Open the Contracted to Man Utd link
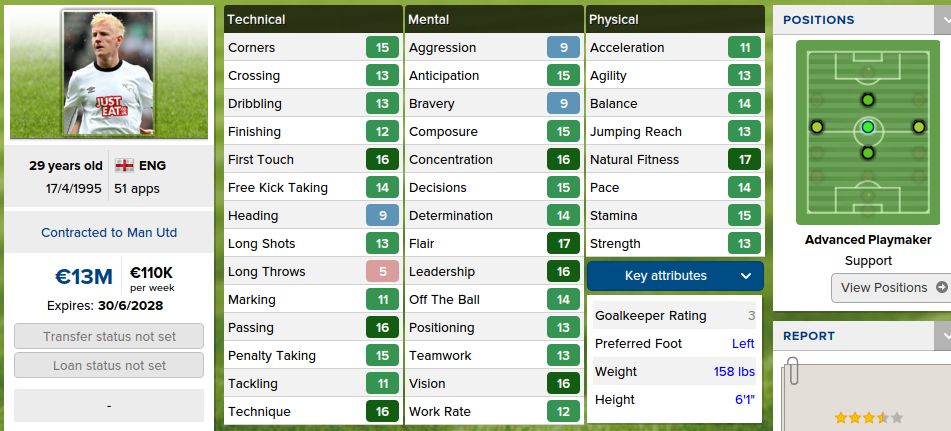The width and height of the screenshot is (951, 431). (x=109, y=232)
